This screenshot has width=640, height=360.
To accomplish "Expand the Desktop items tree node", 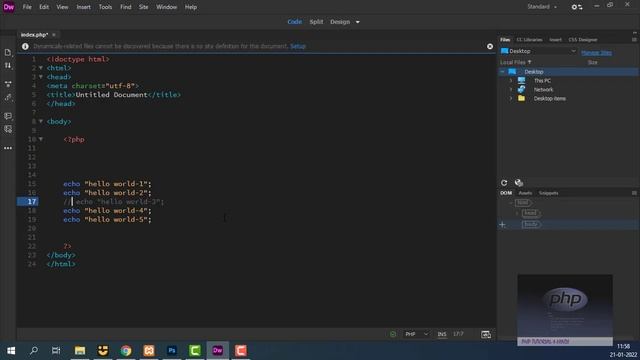I will click(511, 99).
